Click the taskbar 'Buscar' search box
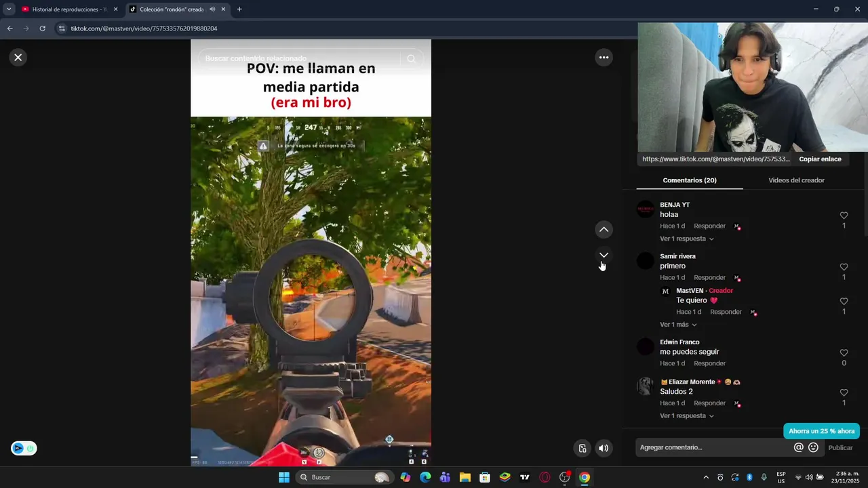The width and height of the screenshot is (868, 488). point(345,477)
